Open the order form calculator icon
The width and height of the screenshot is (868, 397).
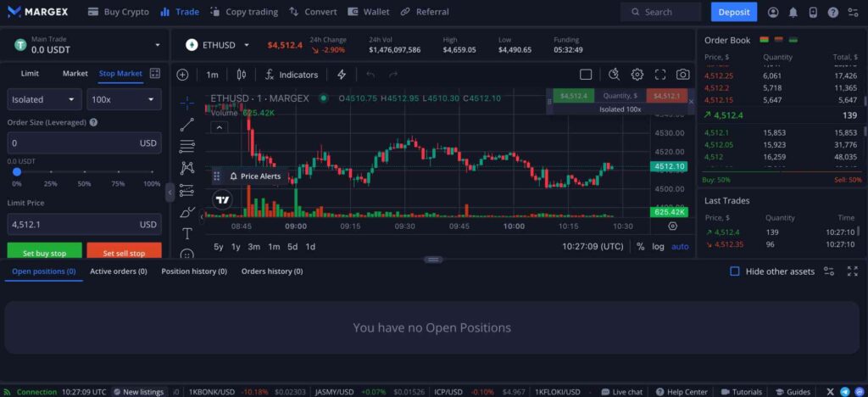pyautogui.click(x=155, y=73)
